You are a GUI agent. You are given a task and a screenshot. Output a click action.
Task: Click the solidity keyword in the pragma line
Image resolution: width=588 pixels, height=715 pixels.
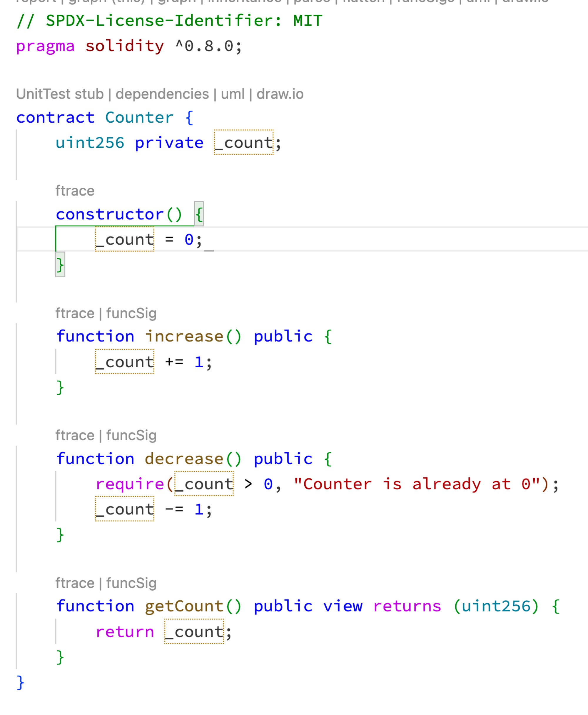point(125,46)
